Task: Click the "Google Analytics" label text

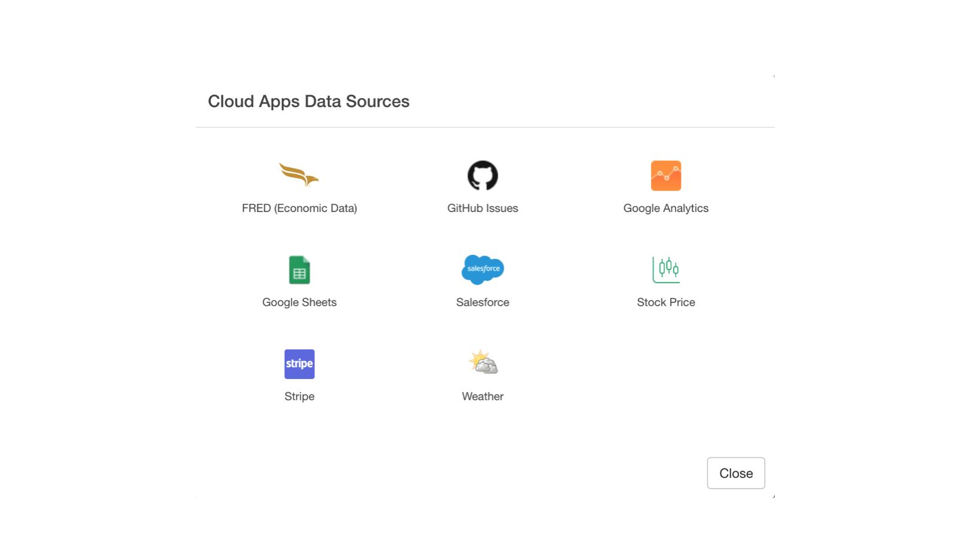Action: point(665,208)
